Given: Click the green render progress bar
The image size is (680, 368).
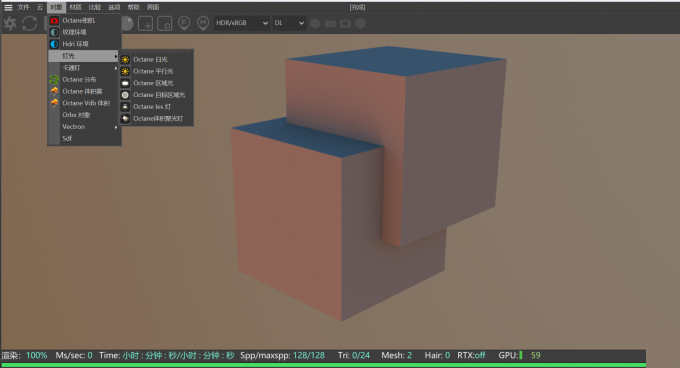Looking at the screenshot, I should coord(324,365).
